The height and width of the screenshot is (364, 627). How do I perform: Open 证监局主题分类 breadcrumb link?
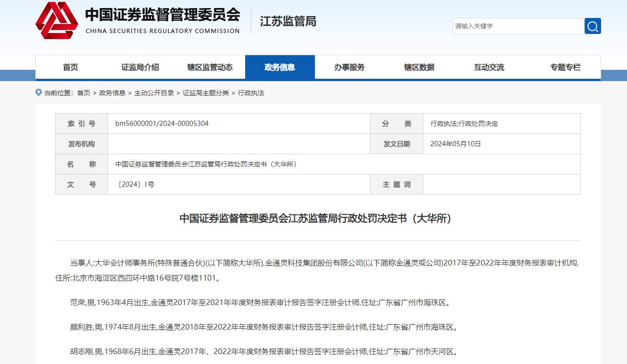pyautogui.click(x=206, y=93)
